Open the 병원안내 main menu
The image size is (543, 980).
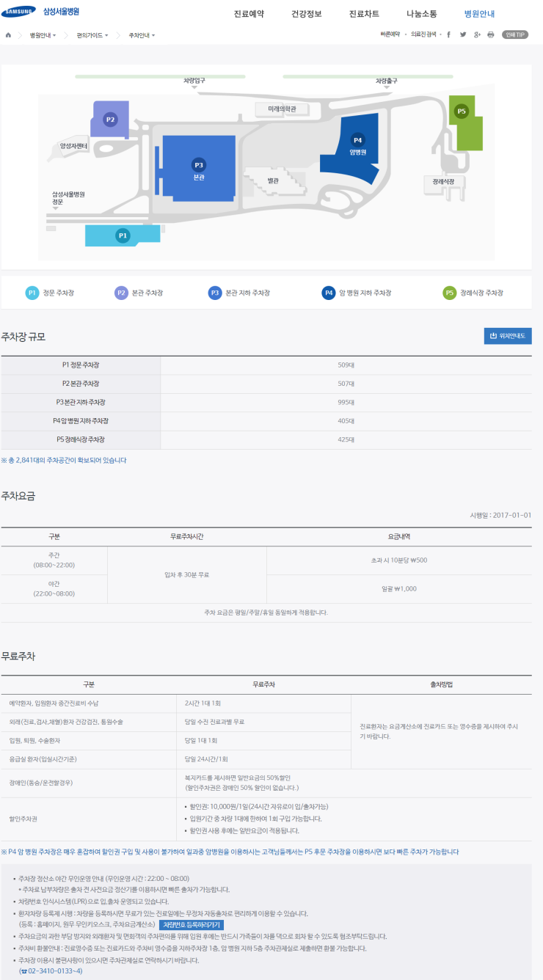[479, 14]
